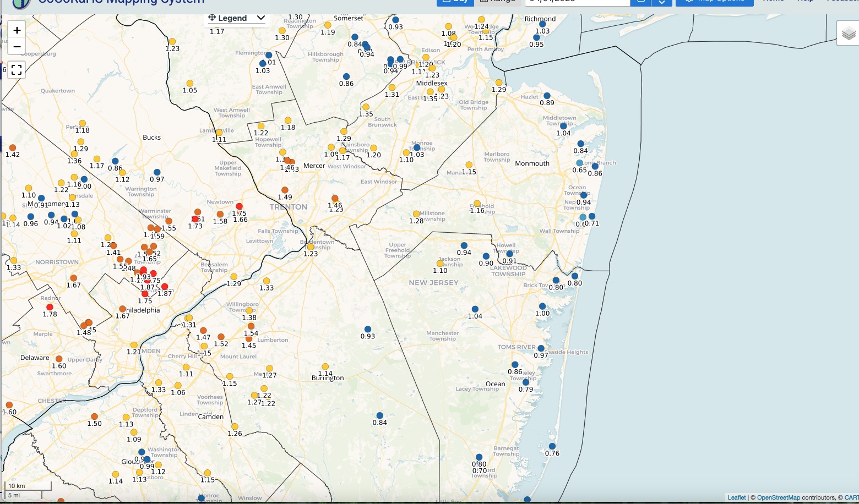Select the 0.79 marker near Berkeley
The height and width of the screenshot is (504, 859).
click(526, 382)
